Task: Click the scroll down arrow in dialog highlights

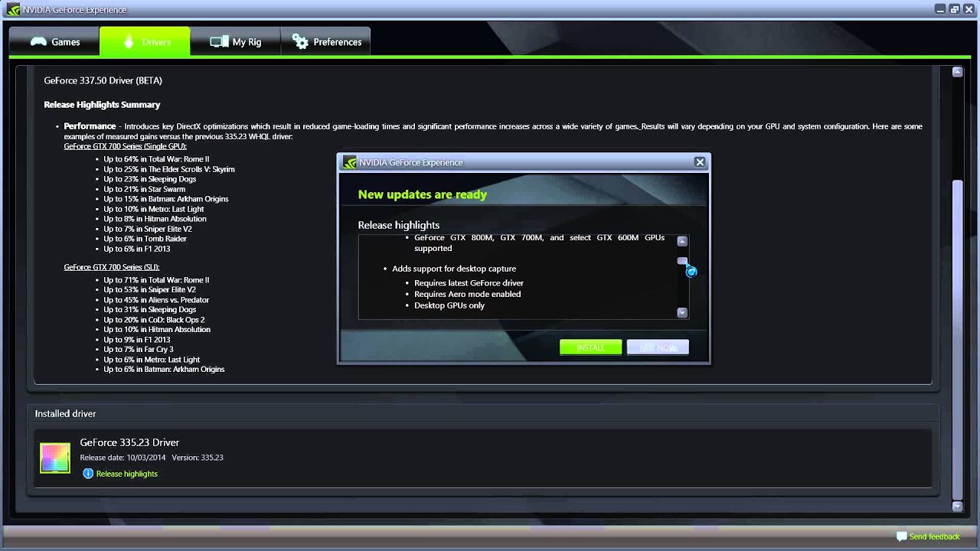Action: [x=682, y=312]
